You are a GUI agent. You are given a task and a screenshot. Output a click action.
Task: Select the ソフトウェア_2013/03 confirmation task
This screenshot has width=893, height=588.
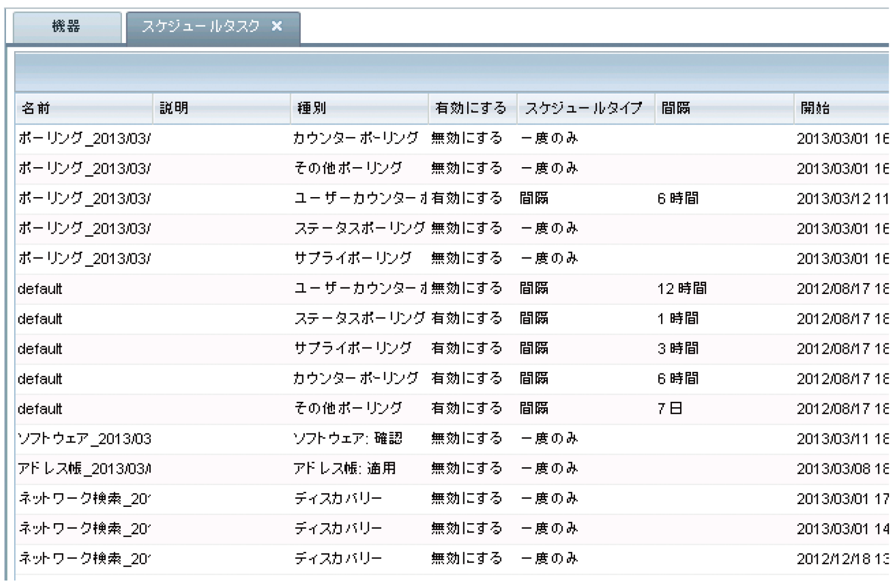pyautogui.click(x=218, y=438)
